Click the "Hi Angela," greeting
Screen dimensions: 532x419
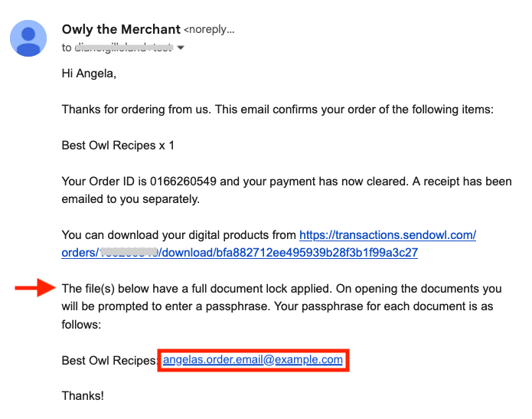point(89,74)
